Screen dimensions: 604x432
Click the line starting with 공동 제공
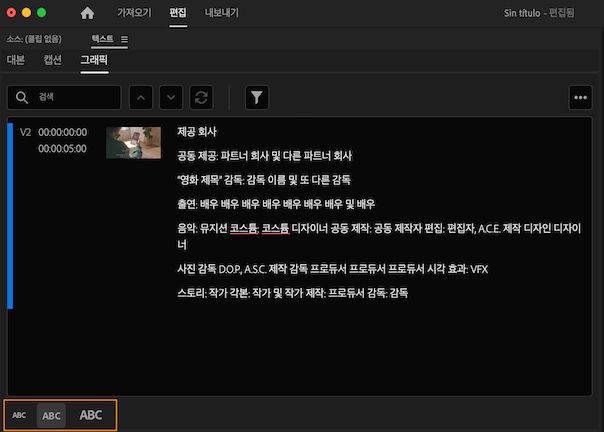(x=264, y=156)
